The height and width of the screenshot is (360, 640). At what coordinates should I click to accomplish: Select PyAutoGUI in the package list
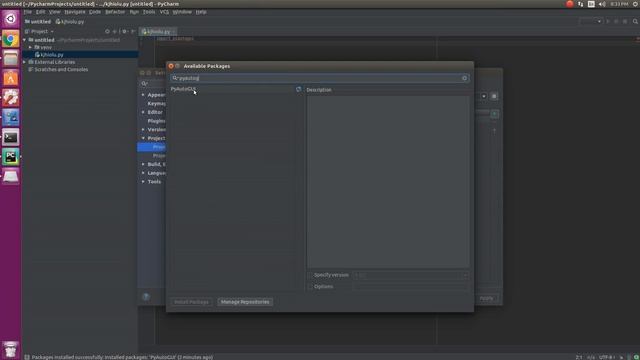(183, 89)
